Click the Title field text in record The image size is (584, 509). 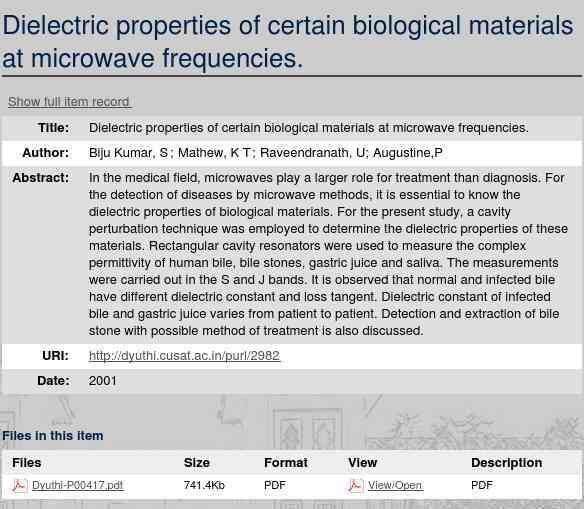click(308, 128)
